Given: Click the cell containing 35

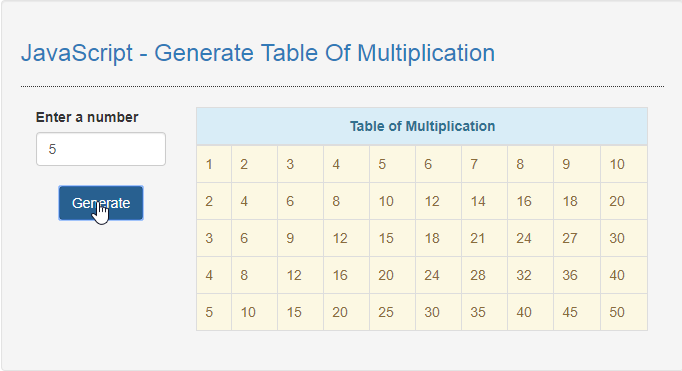Looking at the screenshot, I should coord(484,312).
